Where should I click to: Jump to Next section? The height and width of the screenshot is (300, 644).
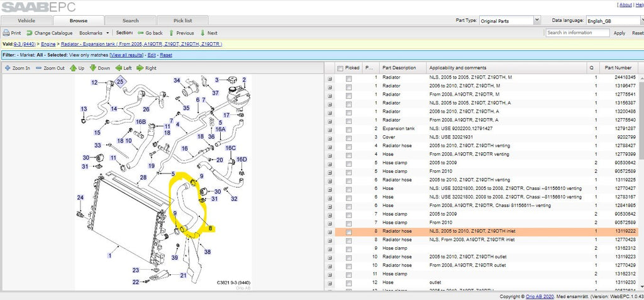pos(209,33)
